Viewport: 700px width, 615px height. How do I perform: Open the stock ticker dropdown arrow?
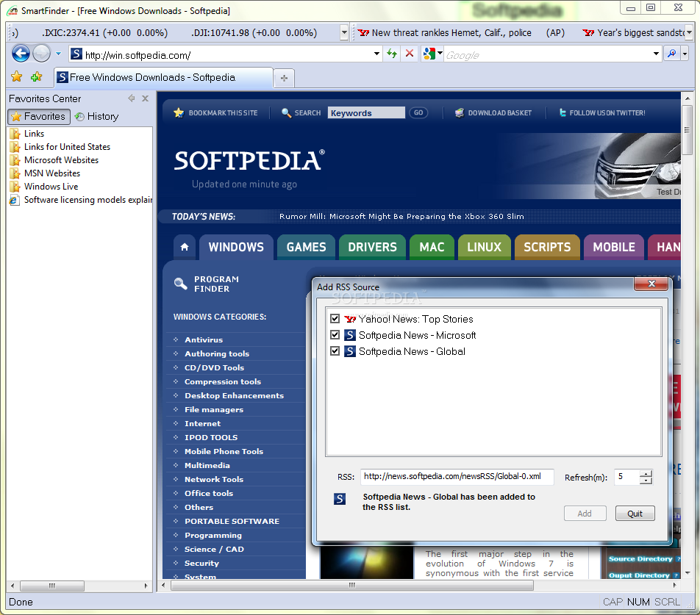pyautogui.click(x=344, y=32)
